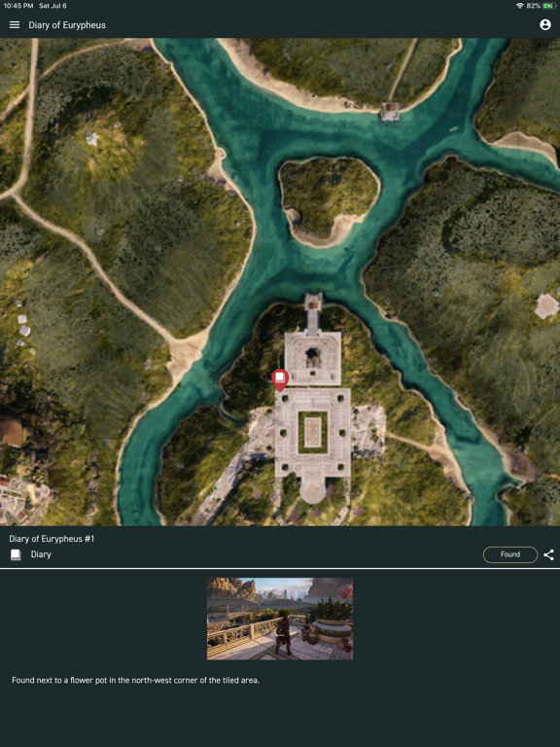Select the 'Diary of Eurypheus #1' heading
The width and height of the screenshot is (560, 747).
(52, 539)
